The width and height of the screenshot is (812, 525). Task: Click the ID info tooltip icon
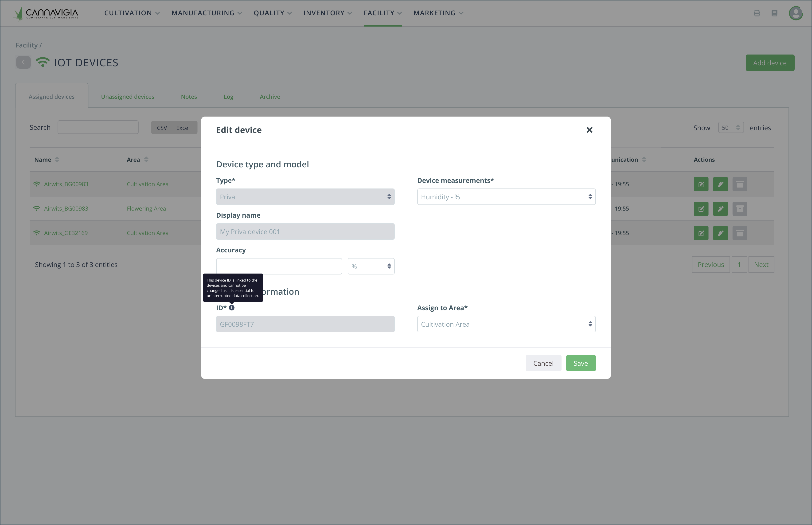pos(232,307)
